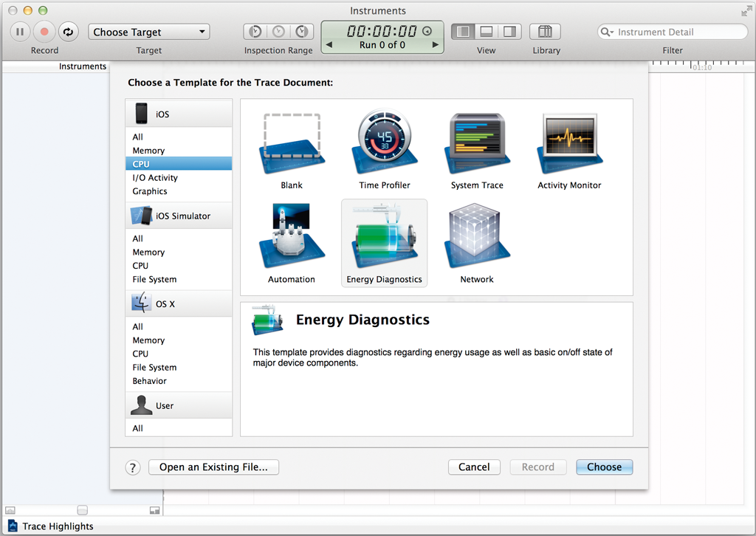Open the Choose Target dropdown
The width and height of the screenshot is (756, 536).
click(x=149, y=32)
